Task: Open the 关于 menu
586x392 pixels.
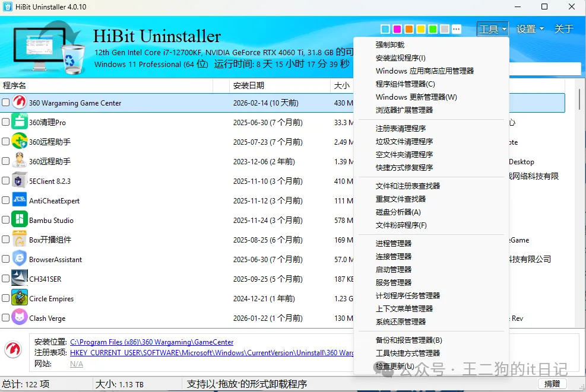Action: tap(563, 28)
